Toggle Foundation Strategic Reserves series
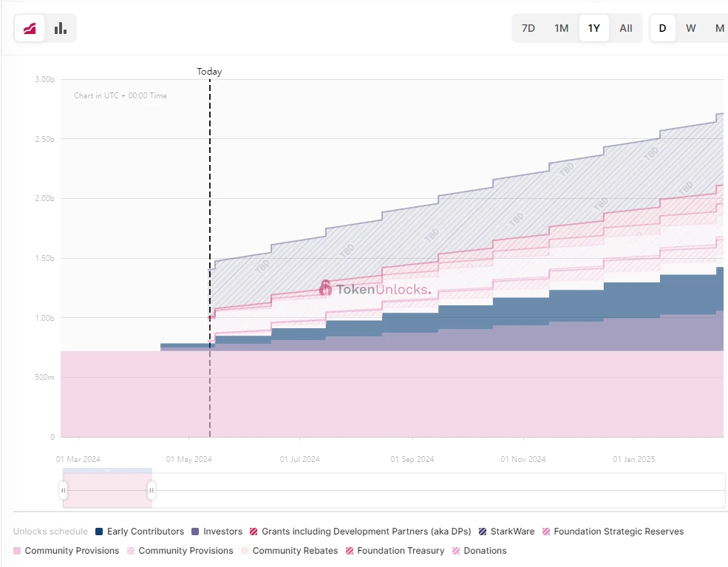 618,532
